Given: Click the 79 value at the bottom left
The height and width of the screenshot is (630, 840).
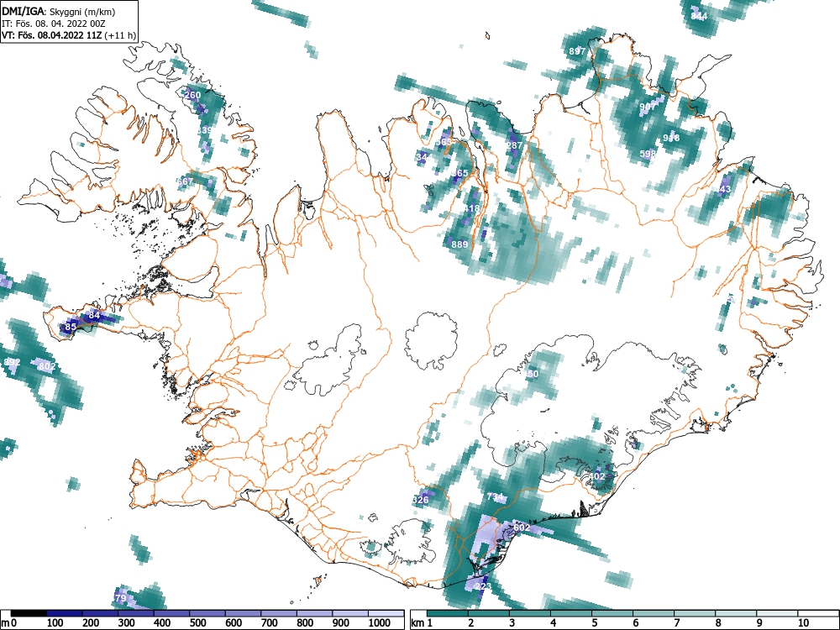Looking at the screenshot, I should coord(120,598).
